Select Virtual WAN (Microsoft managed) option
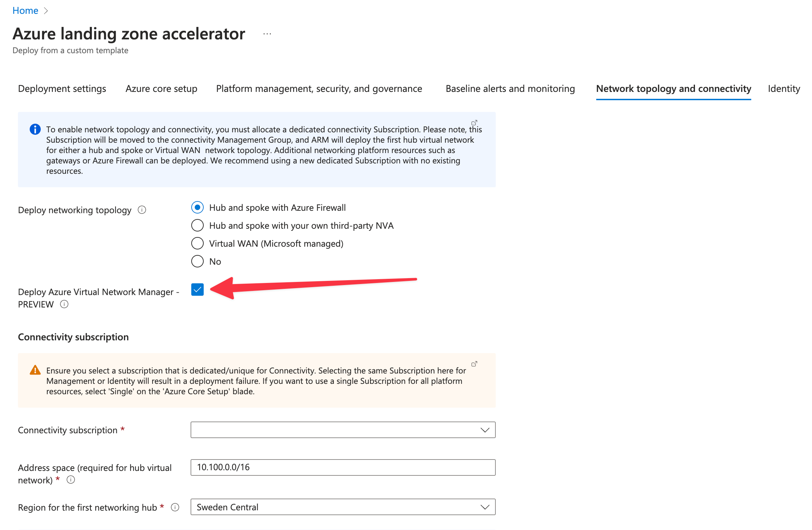The width and height of the screenshot is (812, 530). click(197, 243)
